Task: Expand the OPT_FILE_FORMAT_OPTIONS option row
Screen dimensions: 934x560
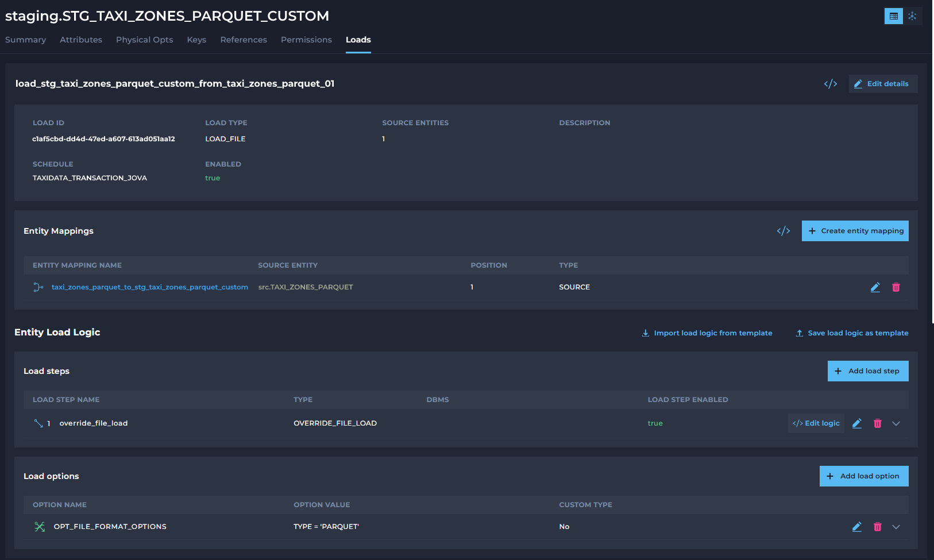Action: click(x=896, y=527)
